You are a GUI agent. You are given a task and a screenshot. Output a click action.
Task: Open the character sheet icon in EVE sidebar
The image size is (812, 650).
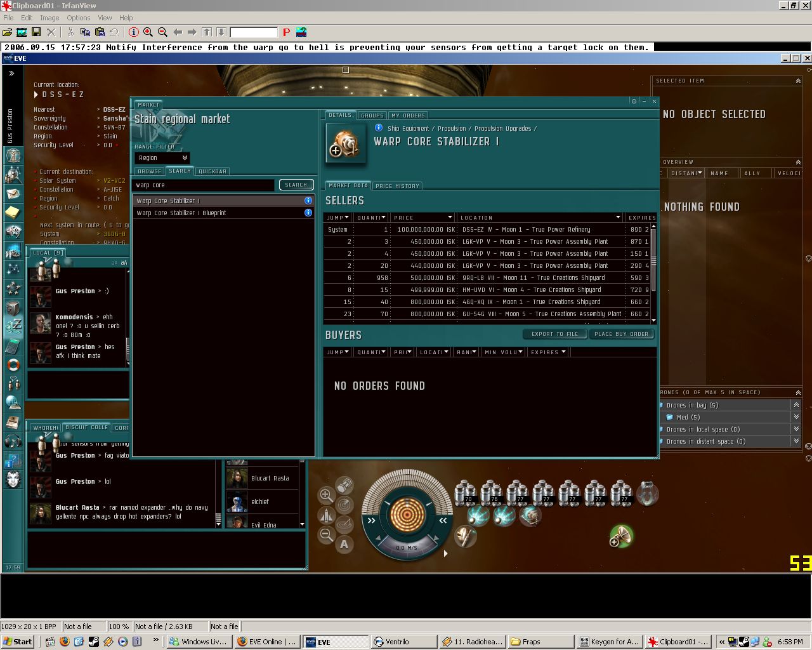click(x=13, y=156)
